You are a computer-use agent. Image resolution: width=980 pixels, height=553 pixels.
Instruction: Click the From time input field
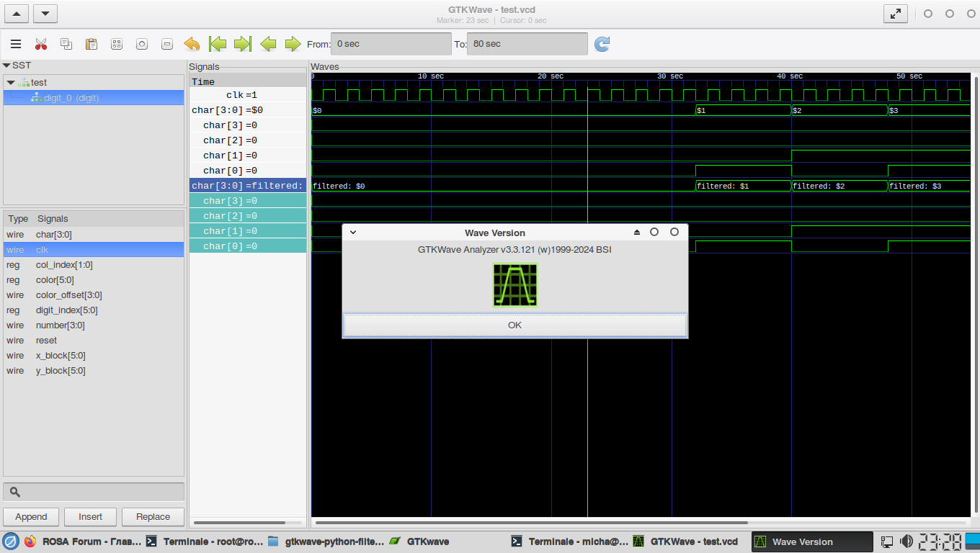[391, 44]
